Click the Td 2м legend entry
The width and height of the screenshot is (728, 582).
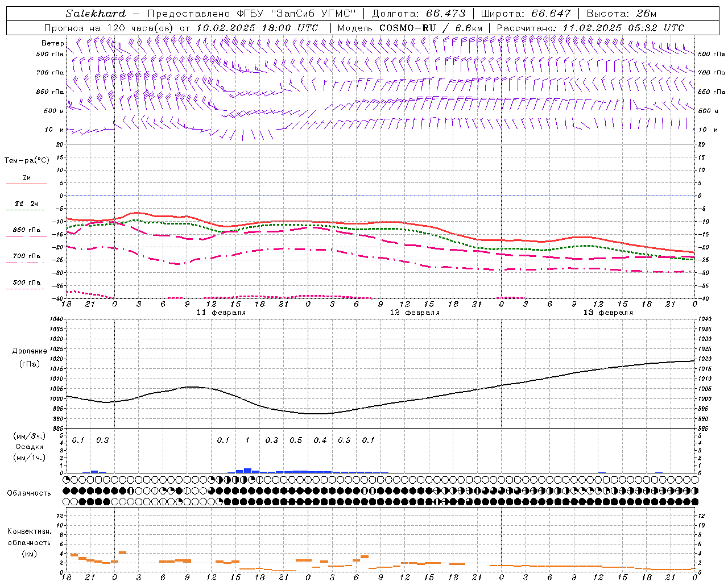[x=26, y=203]
